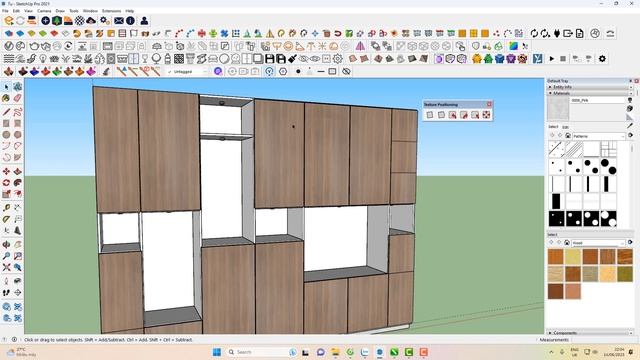Screen dimensions: 640x360
Task: Click the material name input field
Action: 598,100
